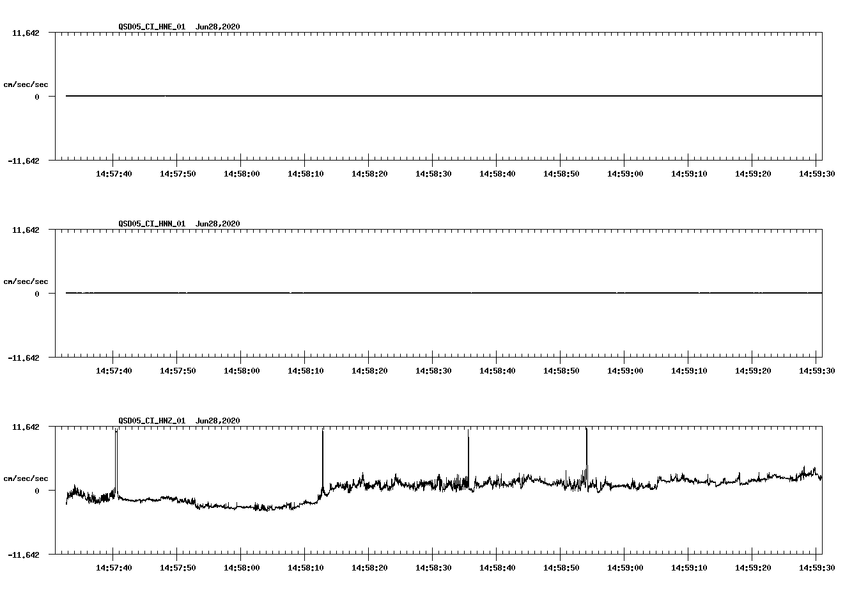Click the 14:59:10 time label under HNN plot

689,370
